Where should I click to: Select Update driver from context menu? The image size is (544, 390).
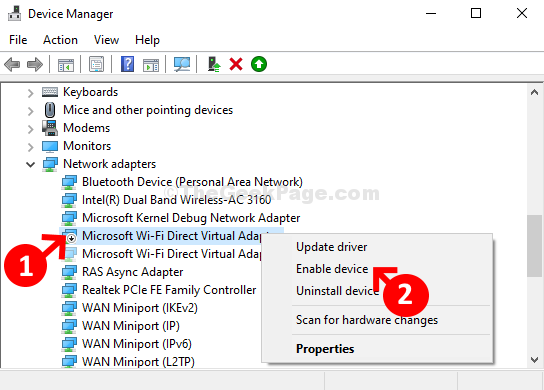[x=331, y=247]
